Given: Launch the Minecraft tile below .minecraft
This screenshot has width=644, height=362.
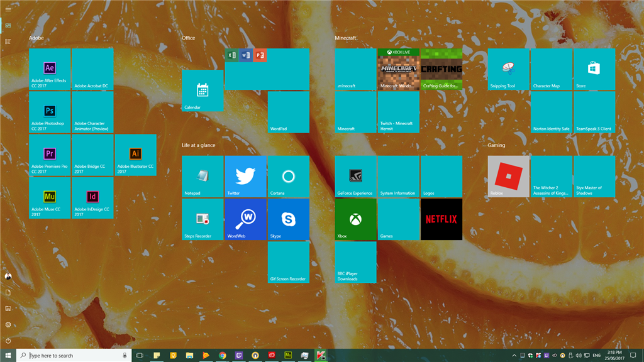Looking at the screenshot, I should coord(356,112).
